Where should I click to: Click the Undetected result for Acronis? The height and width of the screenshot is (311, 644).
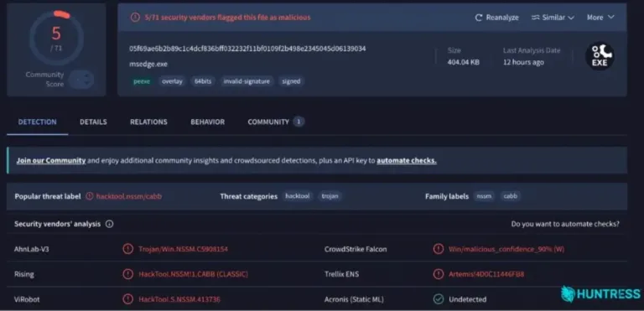[x=467, y=299]
